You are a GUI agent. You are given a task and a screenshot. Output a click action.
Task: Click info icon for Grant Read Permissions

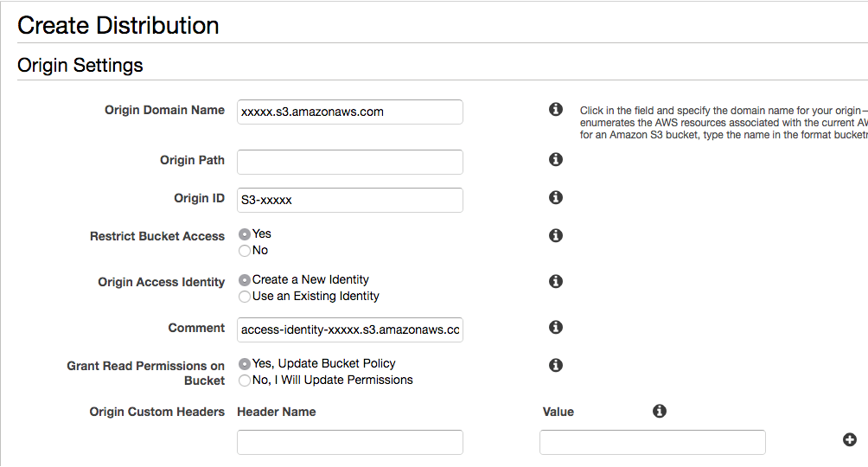[556, 365]
